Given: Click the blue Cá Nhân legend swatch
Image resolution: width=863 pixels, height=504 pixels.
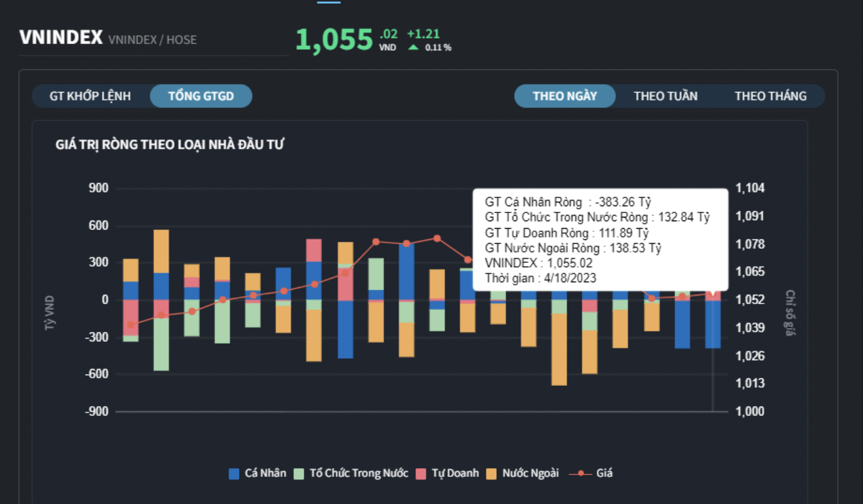Looking at the screenshot, I should click(234, 474).
